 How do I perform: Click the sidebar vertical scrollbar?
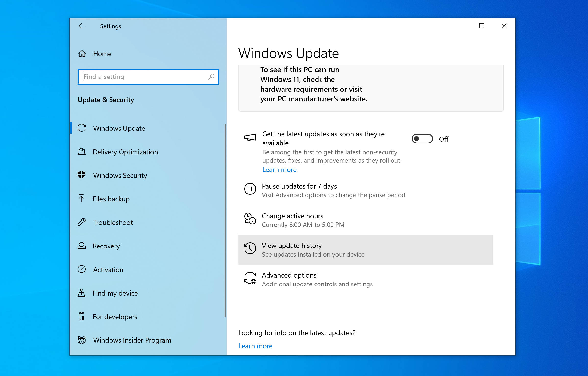click(x=225, y=220)
